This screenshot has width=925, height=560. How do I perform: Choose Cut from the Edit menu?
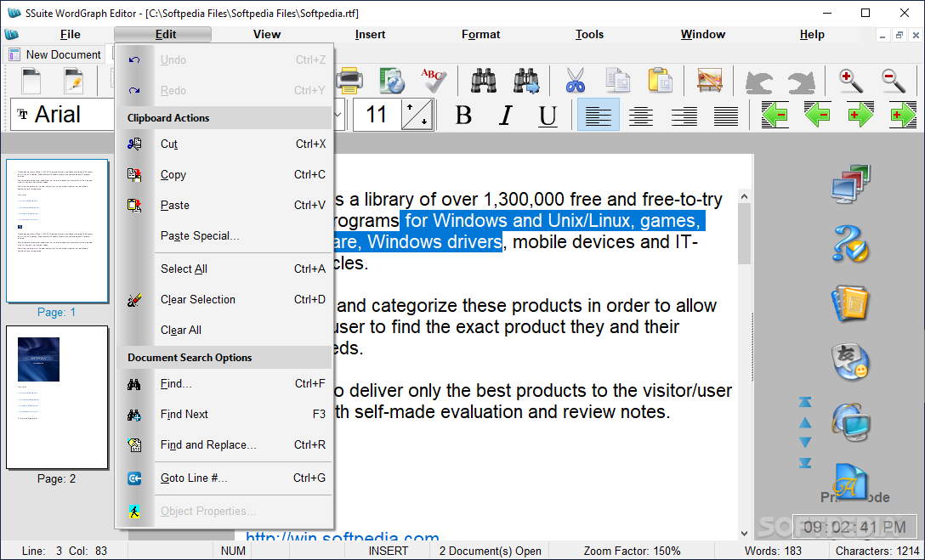[225, 144]
